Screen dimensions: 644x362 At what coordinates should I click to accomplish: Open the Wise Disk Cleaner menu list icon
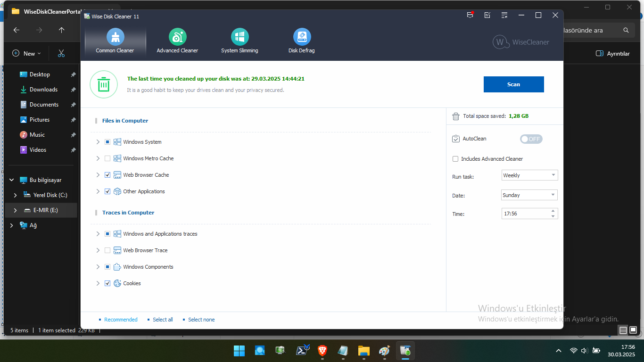(504, 15)
